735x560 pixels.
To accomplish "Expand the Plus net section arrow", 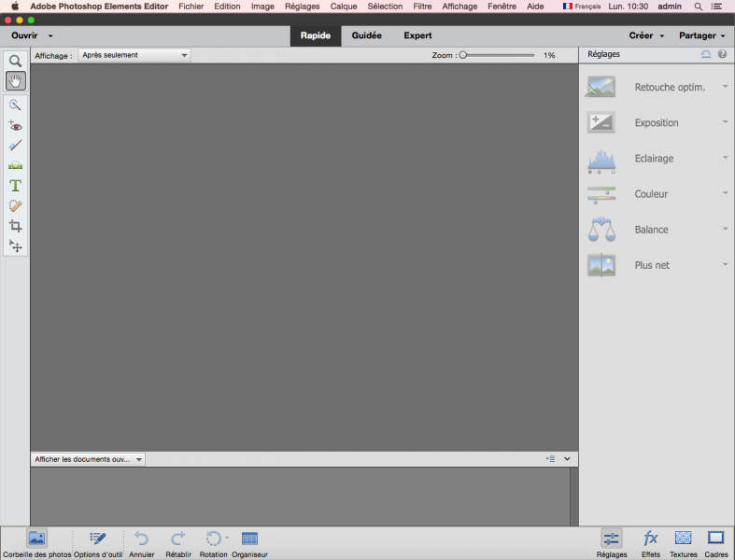I will click(x=725, y=264).
